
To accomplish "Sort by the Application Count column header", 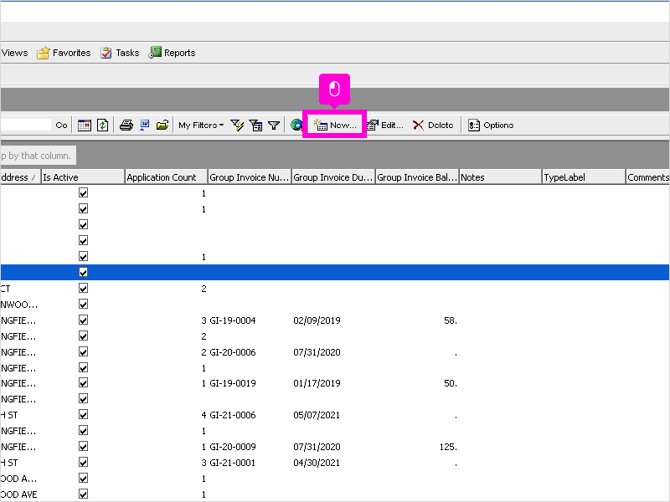I will click(x=167, y=177).
